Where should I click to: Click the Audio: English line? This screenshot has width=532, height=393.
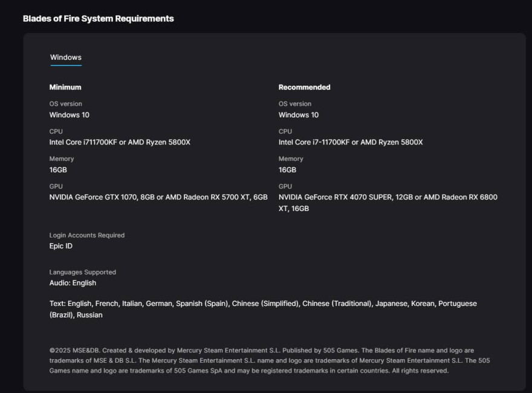pyautogui.click(x=73, y=283)
